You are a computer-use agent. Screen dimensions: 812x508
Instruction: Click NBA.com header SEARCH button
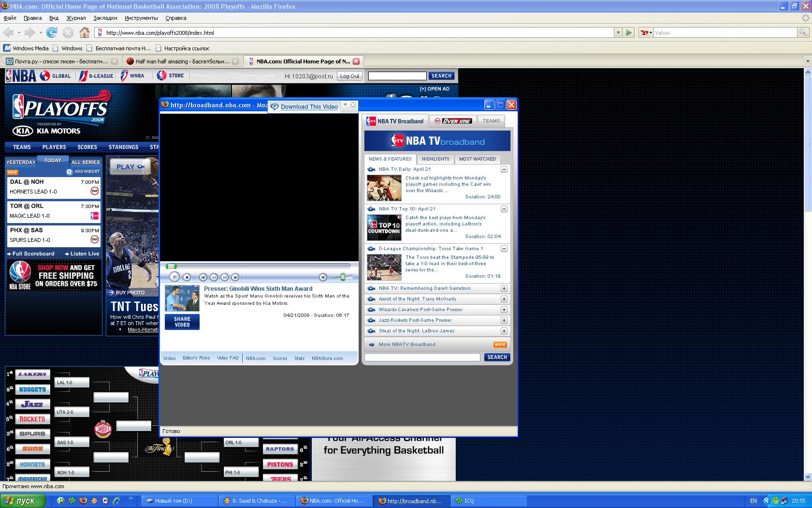[441, 76]
